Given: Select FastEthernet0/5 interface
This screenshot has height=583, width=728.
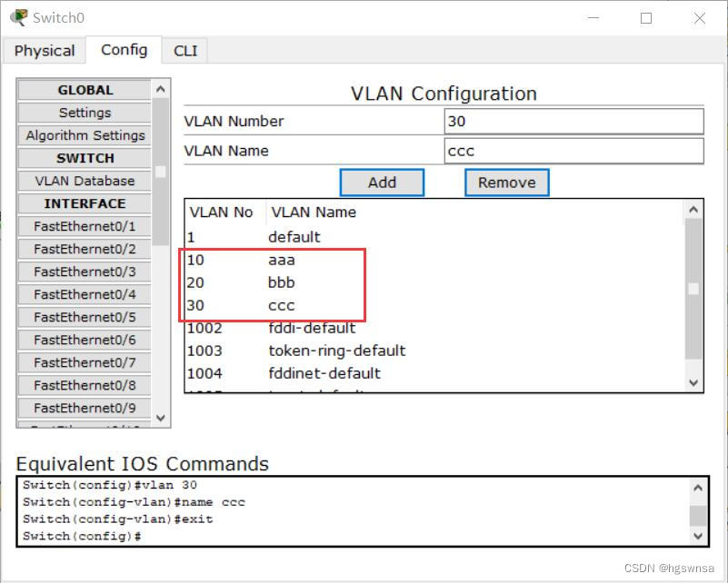Looking at the screenshot, I should tap(85, 317).
